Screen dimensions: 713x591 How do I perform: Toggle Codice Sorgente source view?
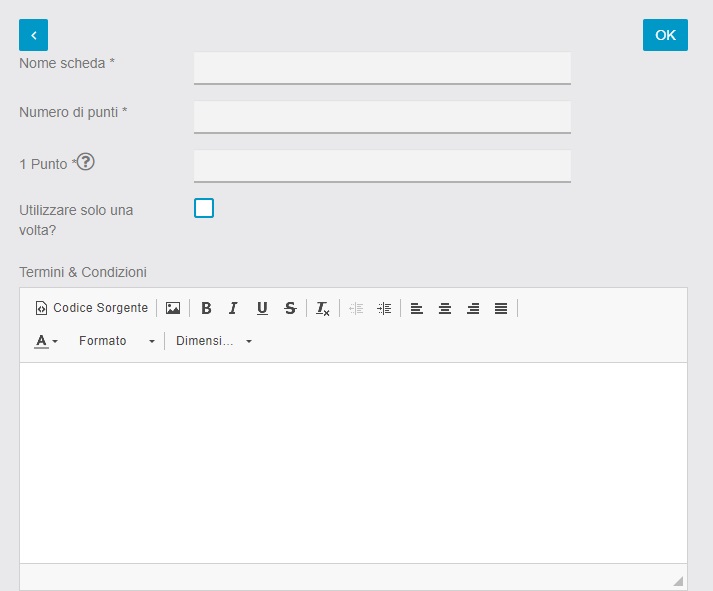click(92, 308)
